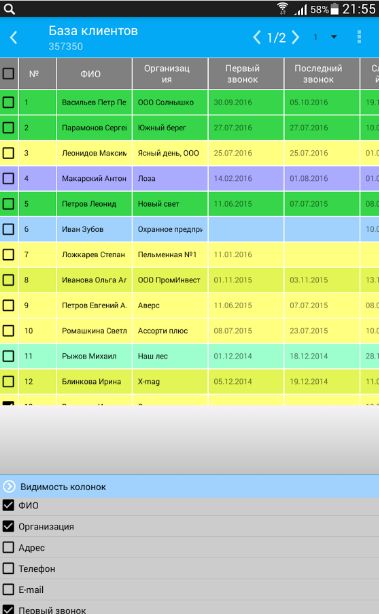Go to previous page chevron
The height and width of the screenshot is (614, 379).
pos(257,38)
